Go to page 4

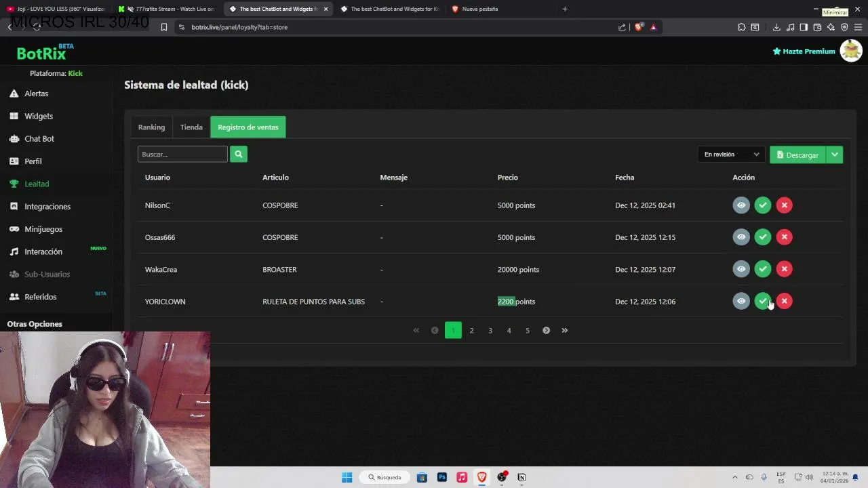(x=509, y=330)
